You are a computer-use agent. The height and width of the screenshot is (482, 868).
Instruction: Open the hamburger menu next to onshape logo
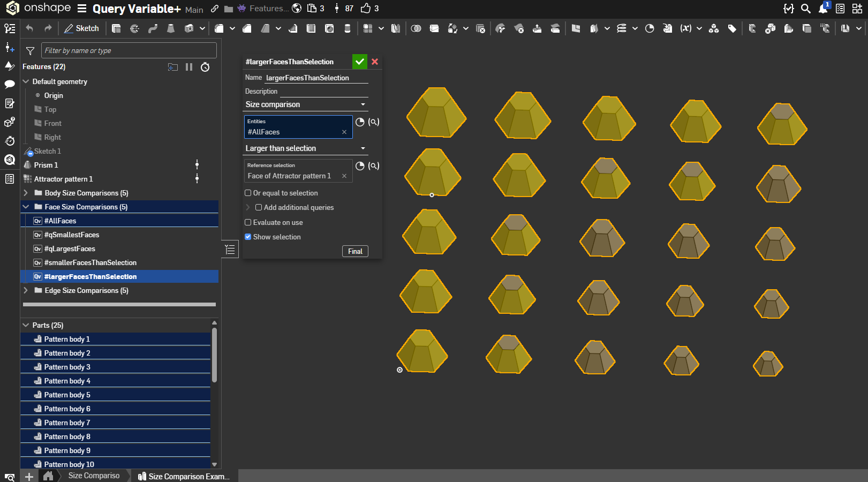pos(82,9)
